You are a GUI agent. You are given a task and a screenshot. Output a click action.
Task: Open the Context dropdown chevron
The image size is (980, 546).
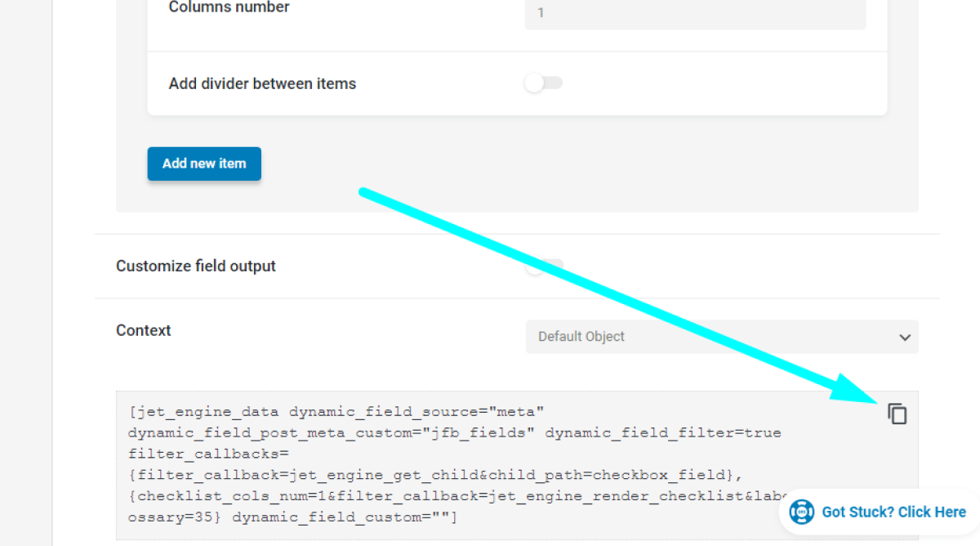904,337
